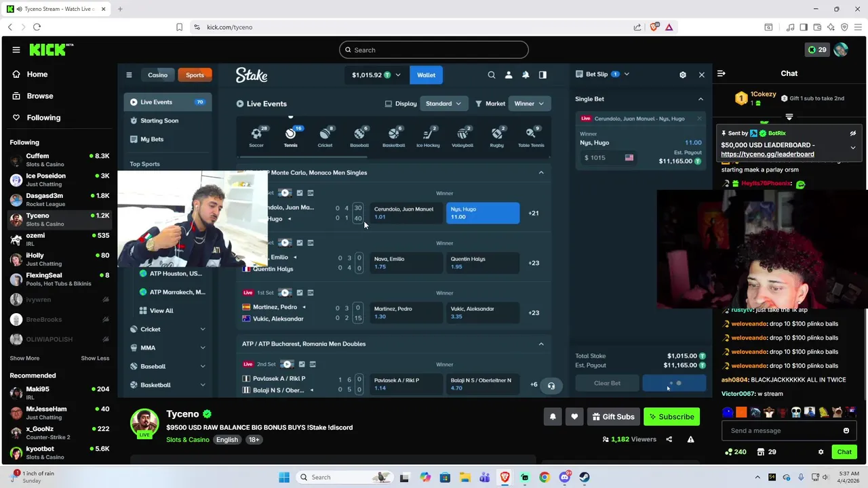
Task: Open Stake user profile icon
Action: [509, 75]
